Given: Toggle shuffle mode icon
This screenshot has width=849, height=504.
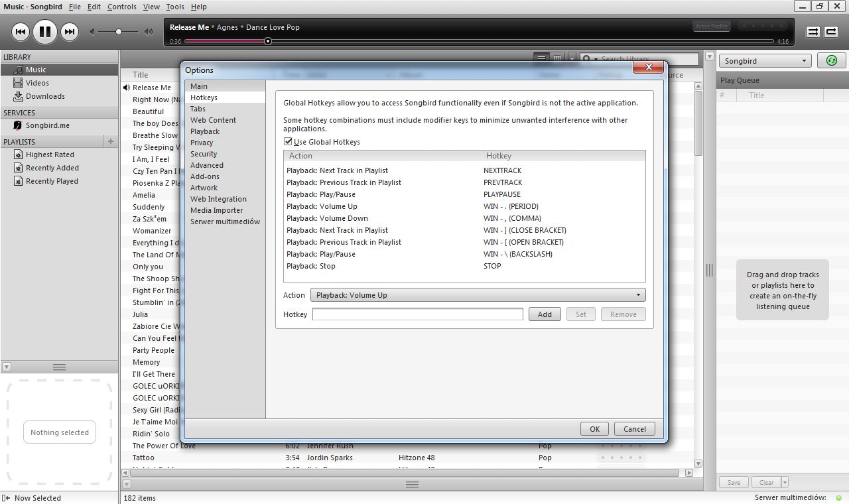Looking at the screenshot, I should (x=813, y=31).
